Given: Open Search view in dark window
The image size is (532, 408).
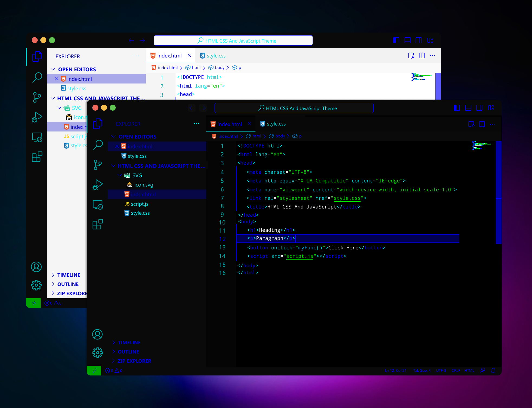Looking at the screenshot, I should [x=98, y=145].
